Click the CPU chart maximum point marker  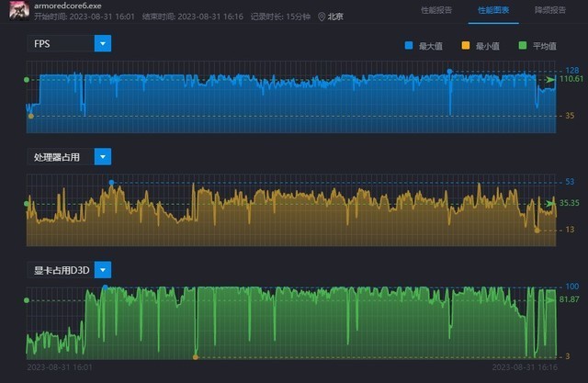coord(111,183)
